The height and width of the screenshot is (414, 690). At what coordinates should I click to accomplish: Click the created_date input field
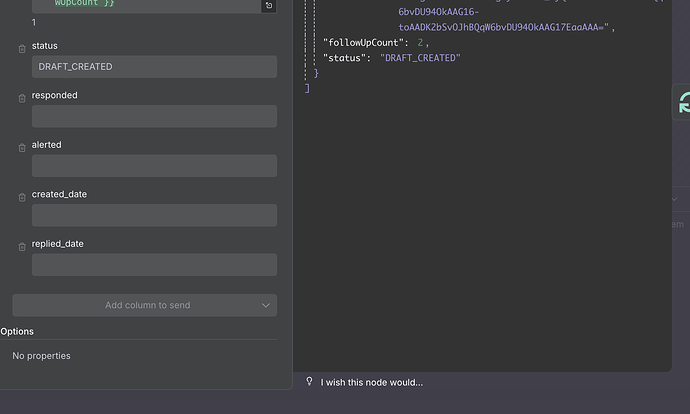pyautogui.click(x=154, y=215)
